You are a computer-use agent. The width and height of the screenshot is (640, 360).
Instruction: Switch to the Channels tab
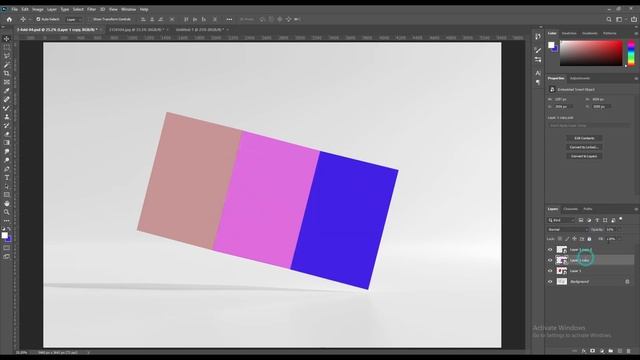[x=570, y=209]
